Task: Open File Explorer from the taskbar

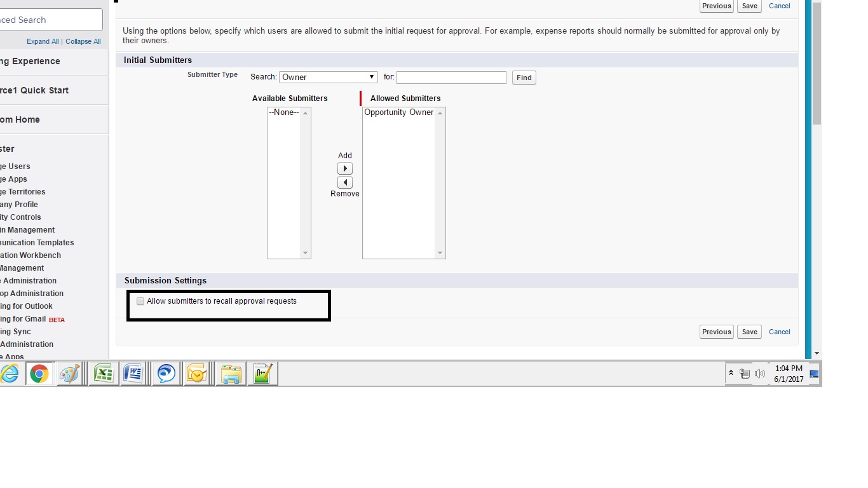Action: click(x=231, y=374)
